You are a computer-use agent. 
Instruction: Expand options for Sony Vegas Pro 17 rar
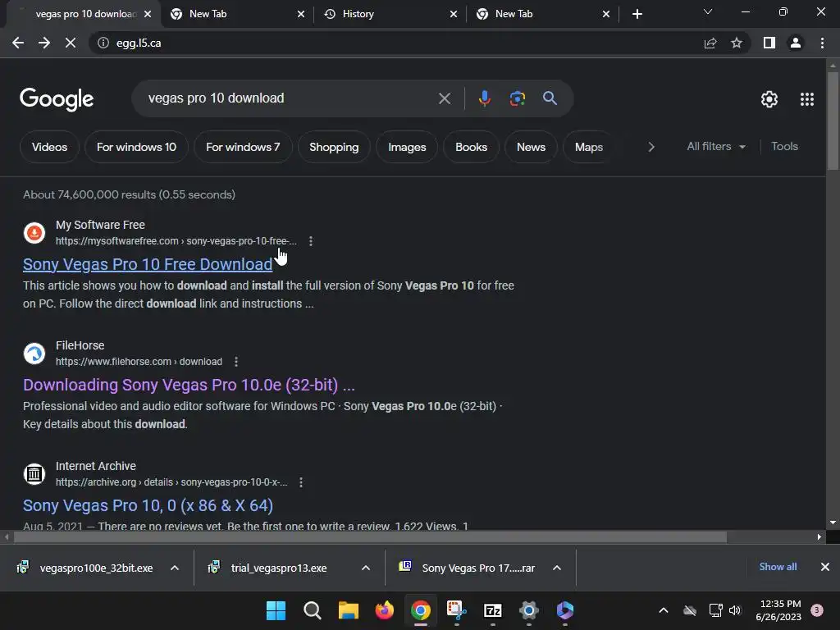[557, 568]
